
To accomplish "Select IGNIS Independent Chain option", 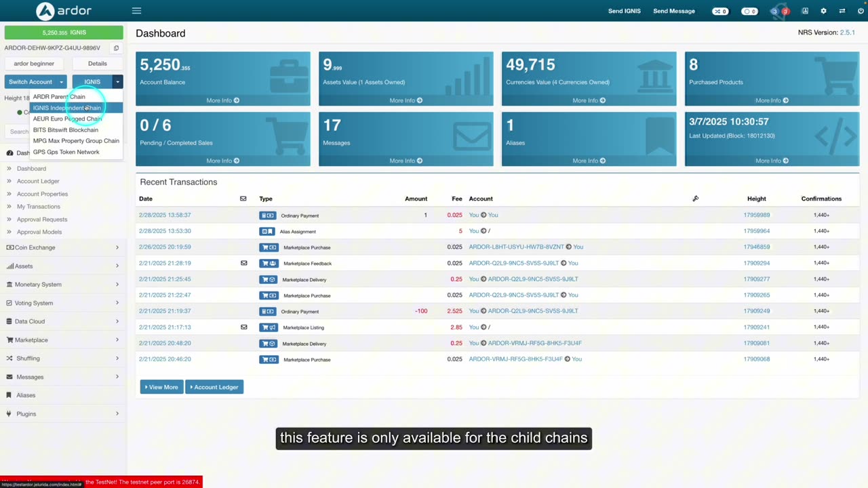I will tap(77, 108).
